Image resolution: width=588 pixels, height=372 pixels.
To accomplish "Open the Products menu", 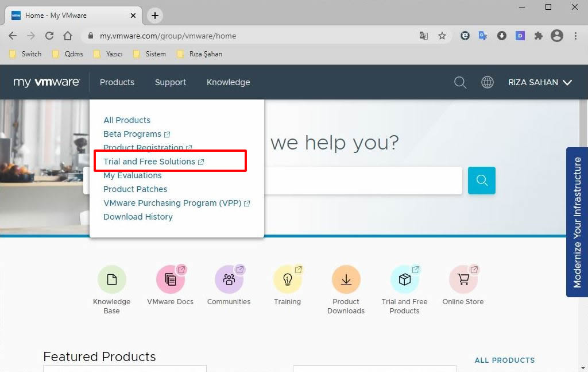I will click(x=117, y=82).
